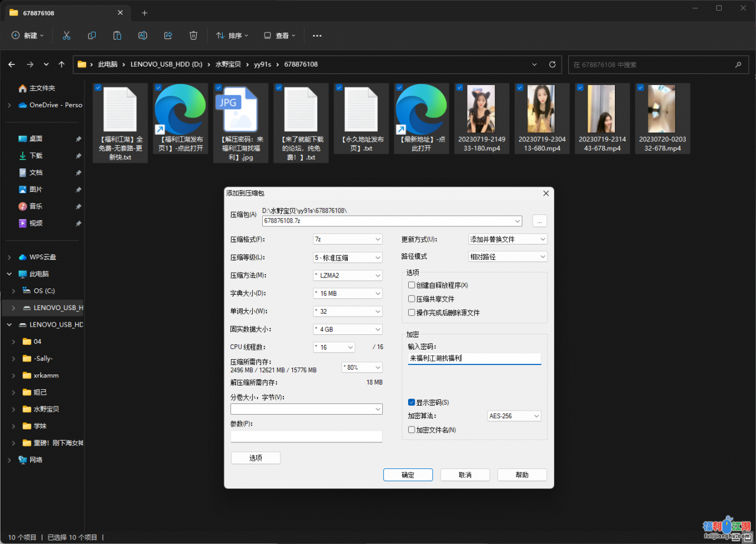The image size is (756, 544).
Task: Open 更新方式 添加并替换文件 dropdown
Action: tap(507, 239)
